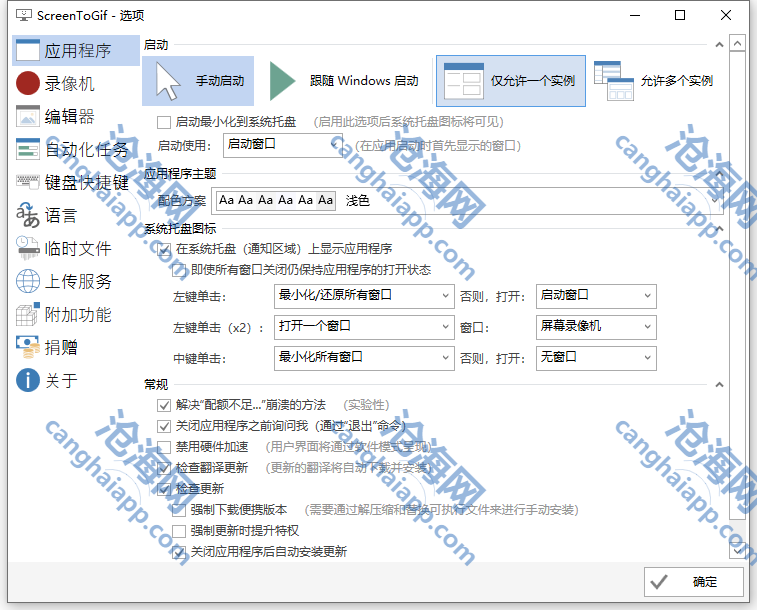Select the 自动化任务 icon in sidebar
The image size is (757, 610).
(28, 149)
